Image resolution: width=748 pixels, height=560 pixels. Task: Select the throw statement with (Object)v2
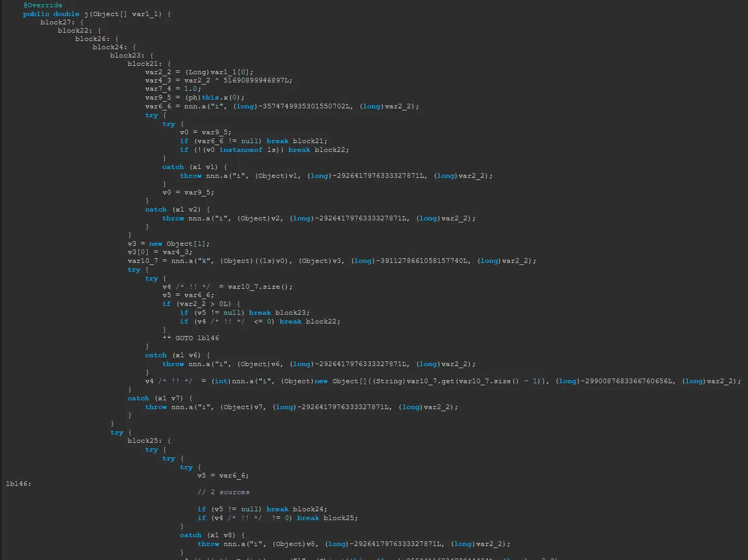tap(319, 218)
